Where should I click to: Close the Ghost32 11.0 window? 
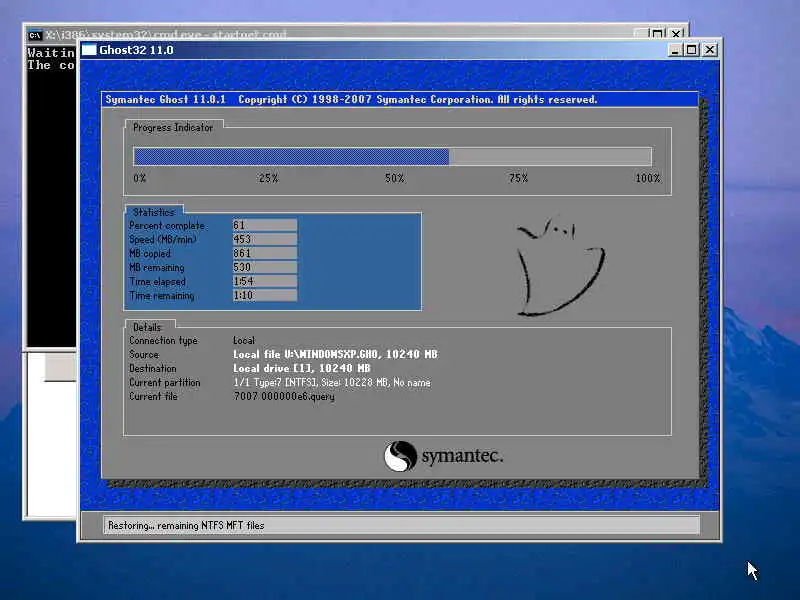(709, 50)
